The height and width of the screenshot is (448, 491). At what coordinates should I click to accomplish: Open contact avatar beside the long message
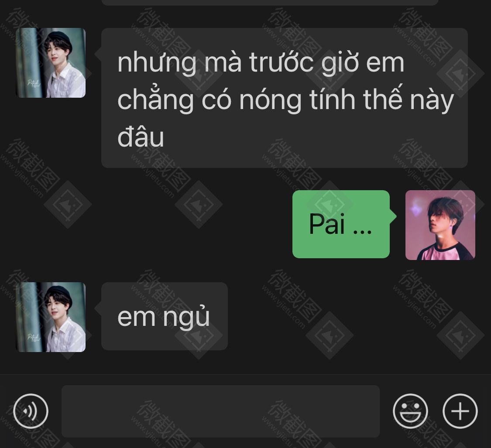coord(51,63)
